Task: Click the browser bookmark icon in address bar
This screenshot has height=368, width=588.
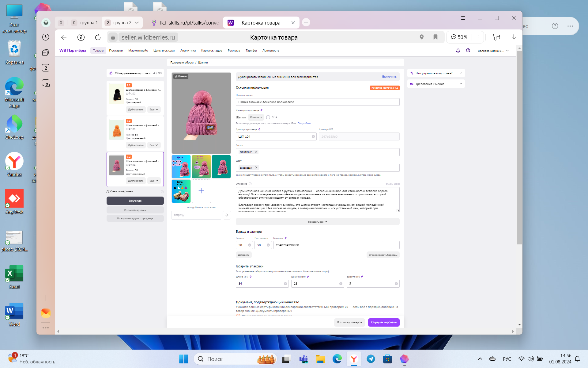Action: [435, 37]
